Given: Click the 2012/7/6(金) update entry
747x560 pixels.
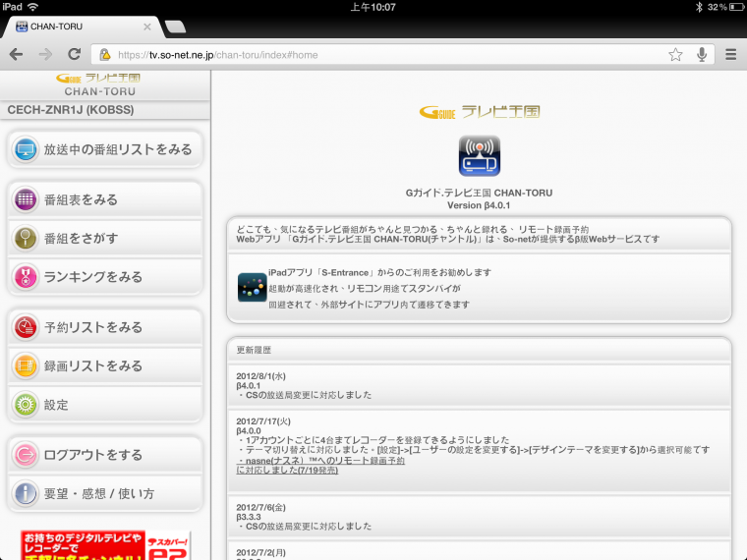Looking at the screenshot, I should [480, 517].
